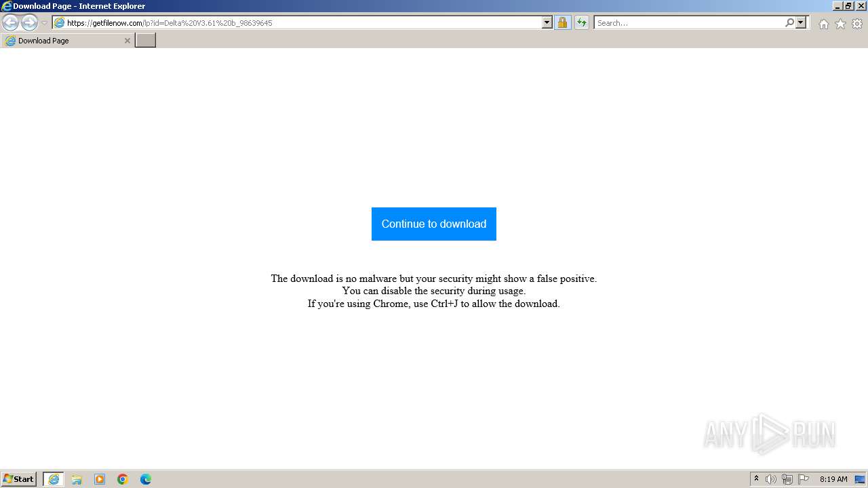Image resolution: width=868 pixels, height=488 pixels.
Task: Click the tray icon right of the clock
Action: [860, 479]
